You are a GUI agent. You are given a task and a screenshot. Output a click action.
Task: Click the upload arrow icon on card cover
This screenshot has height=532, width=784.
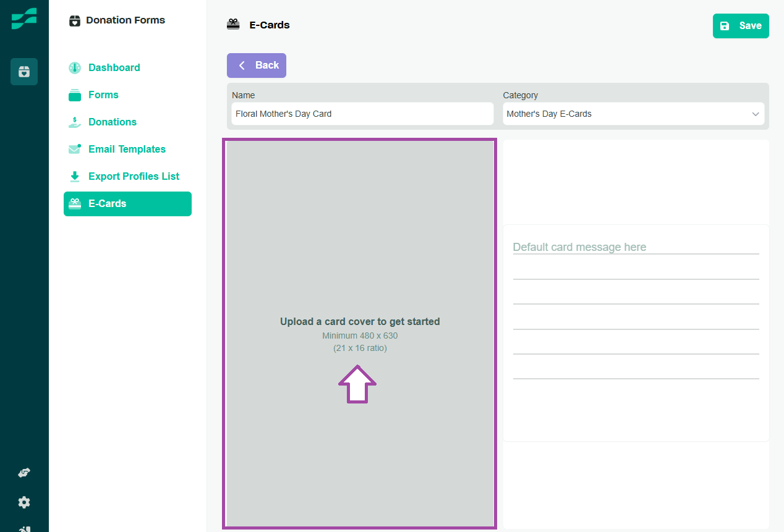point(357,384)
